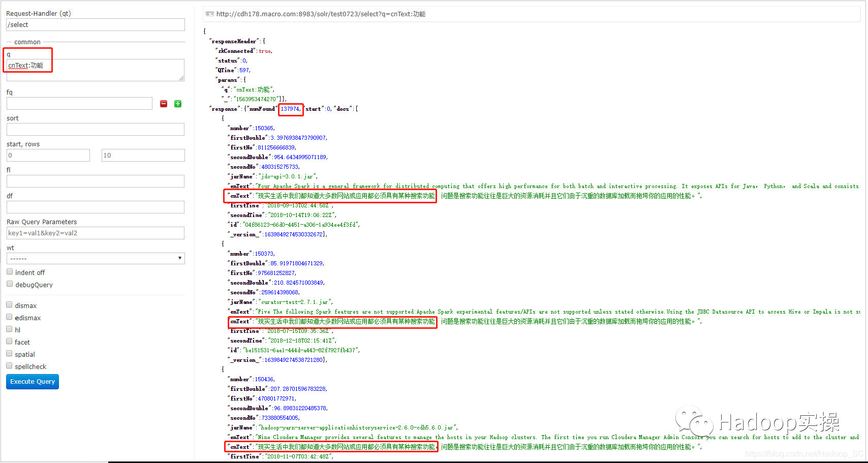Add another fq filter with green plus icon
This screenshot has width=868, height=463.
coord(178,104)
